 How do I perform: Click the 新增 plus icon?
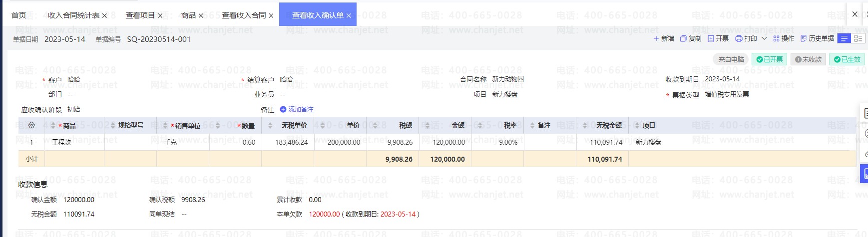(656, 38)
